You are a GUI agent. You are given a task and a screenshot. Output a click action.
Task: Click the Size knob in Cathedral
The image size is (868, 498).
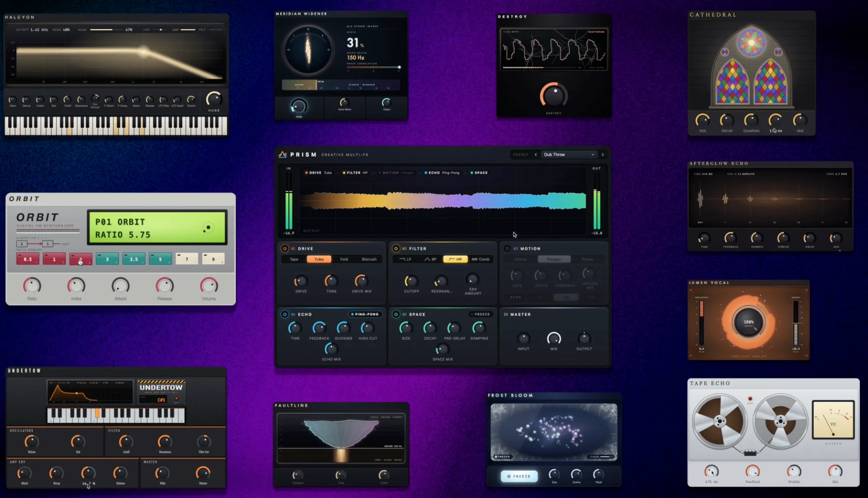pyautogui.click(x=703, y=120)
